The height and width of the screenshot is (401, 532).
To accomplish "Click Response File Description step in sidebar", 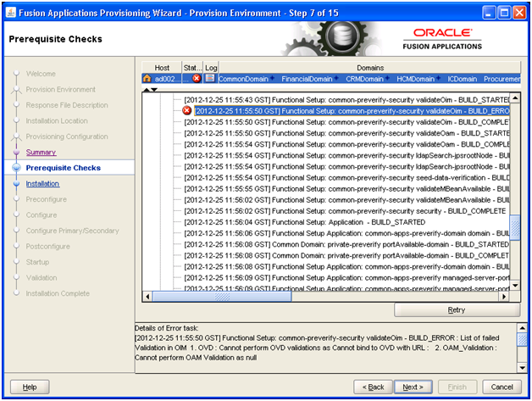I will [x=67, y=105].
